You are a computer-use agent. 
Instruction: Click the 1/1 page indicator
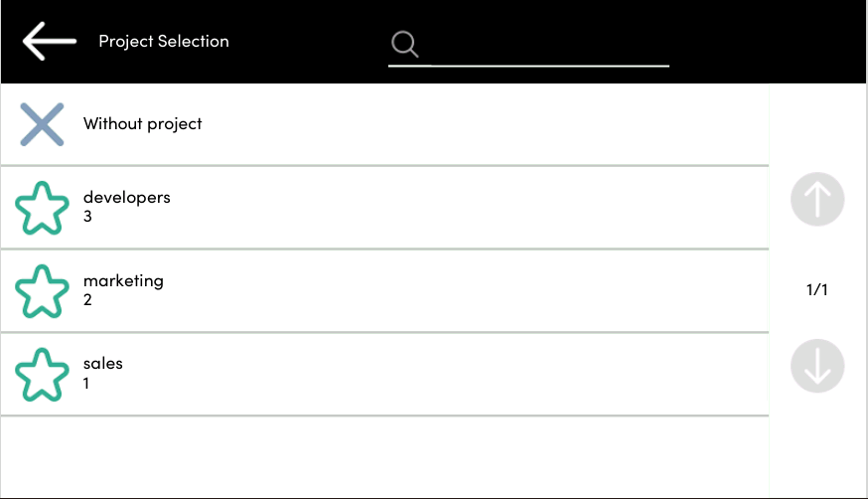(x=816, y=290)
